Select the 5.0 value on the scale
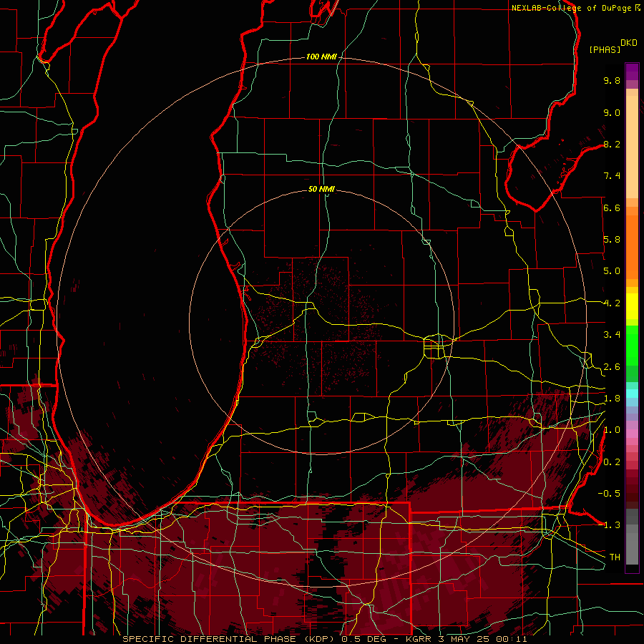This screenshot has height=644, width=644. 612,271
